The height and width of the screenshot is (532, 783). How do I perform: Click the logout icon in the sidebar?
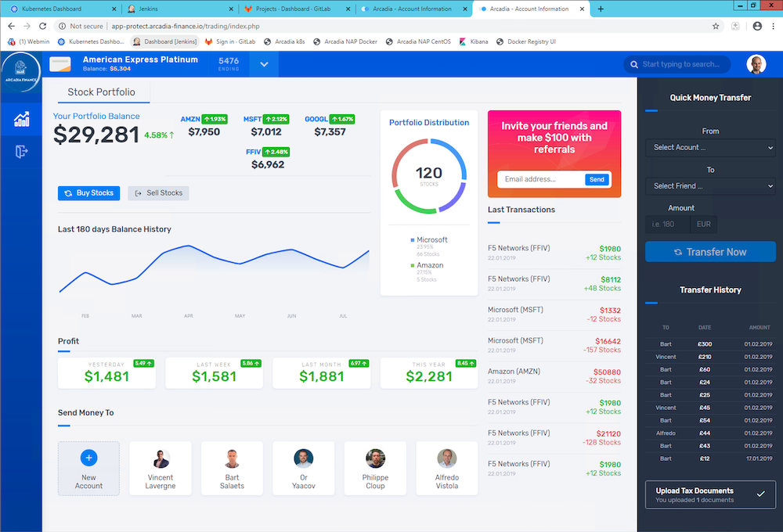[x=21, y=151]
